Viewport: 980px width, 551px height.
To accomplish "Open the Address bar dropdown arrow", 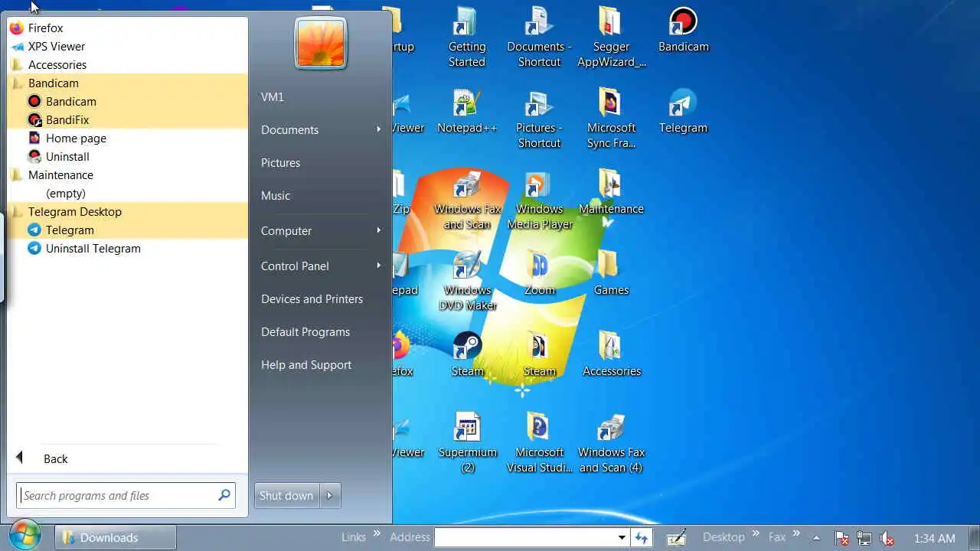I will [x=622, y=537].
